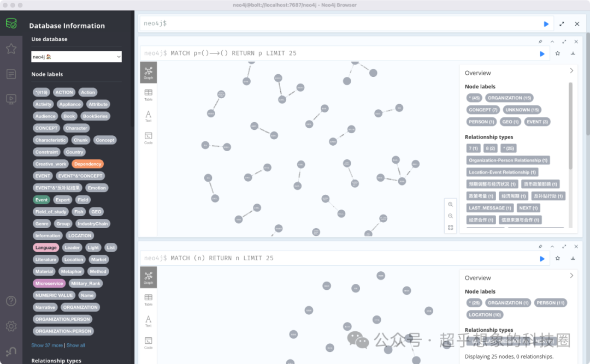Open the About Neo4j sidebar icon
Image resolution: width=590 pixels, height=364 pixels.
pyautogui.click(x=11, y=351)
